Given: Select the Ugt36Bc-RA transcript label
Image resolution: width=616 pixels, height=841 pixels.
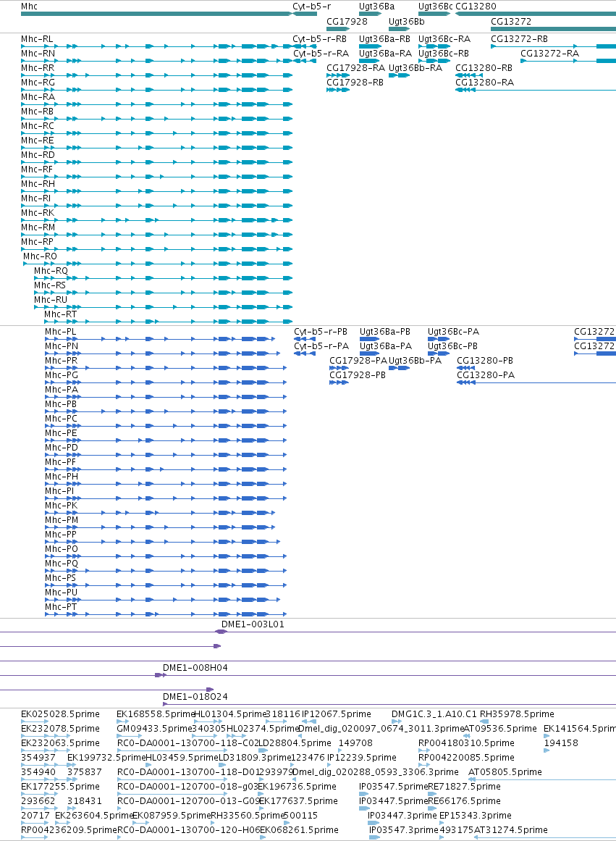Looking at the screenshot, I should 444,39.
